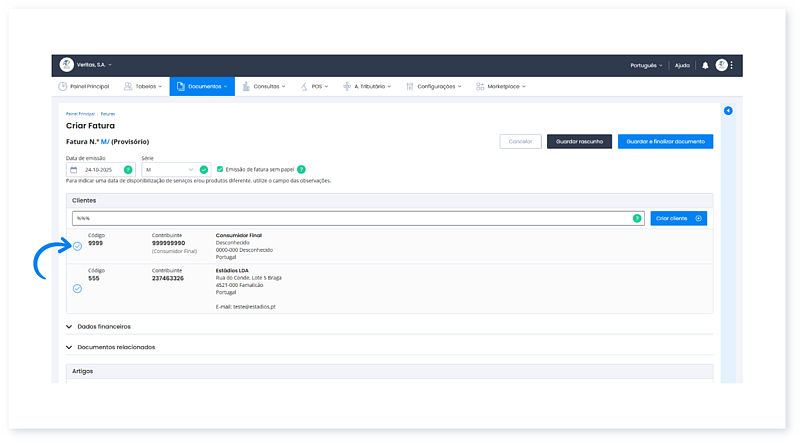Click help icon next to paperless invoice
Viewport: 800px width, 443px height.
[x=301, y=170]
